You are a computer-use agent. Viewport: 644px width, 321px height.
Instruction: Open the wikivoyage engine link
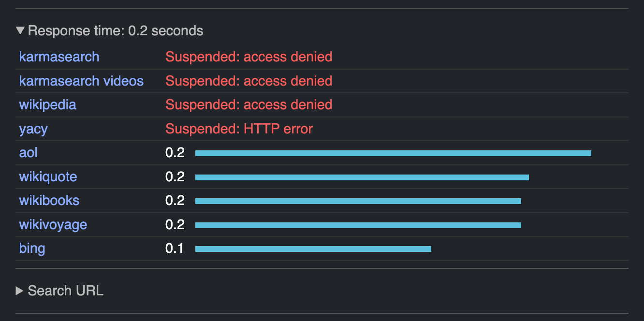coord(53,225)
